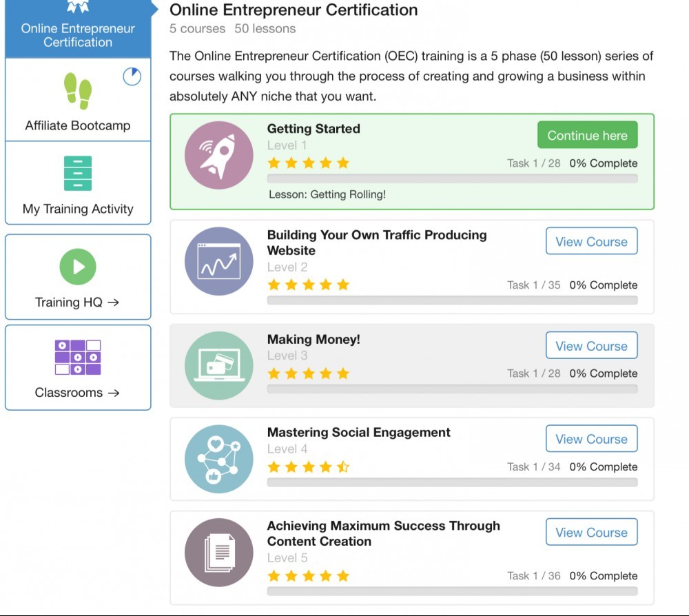View the Level 2 website course
Screen dimensions: 689x616
(x=591, y=241)
